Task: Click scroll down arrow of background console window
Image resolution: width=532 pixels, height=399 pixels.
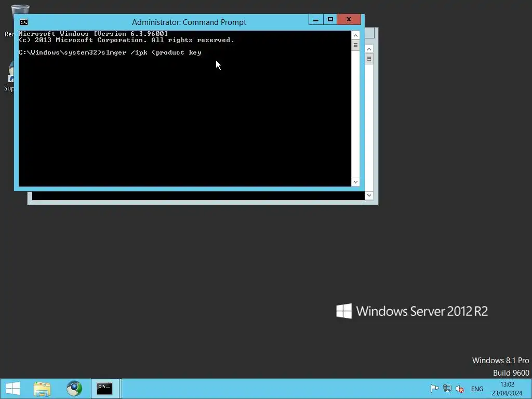Action: coord(369,195)
